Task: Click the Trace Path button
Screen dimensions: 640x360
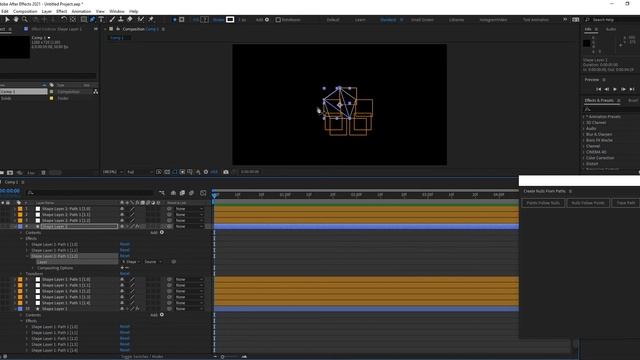Action: click(x=626, y=203)
